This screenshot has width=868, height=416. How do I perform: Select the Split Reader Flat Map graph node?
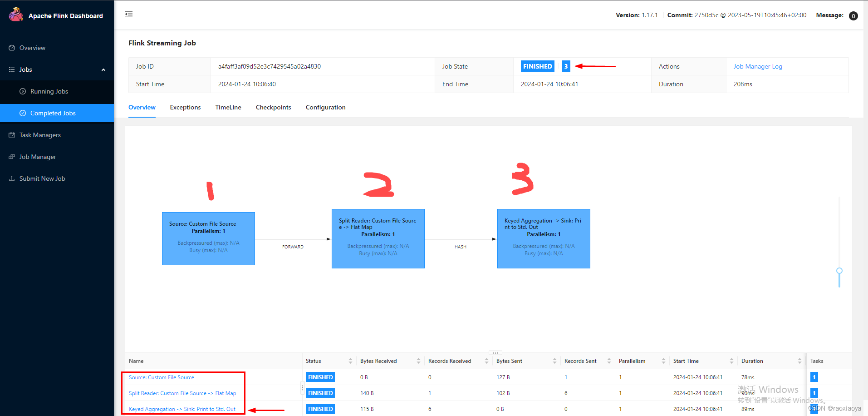point(378,238)
